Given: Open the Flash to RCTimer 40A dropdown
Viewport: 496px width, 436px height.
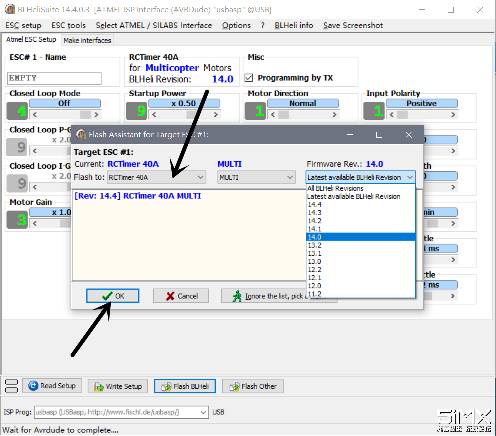Looking at the screenshot, I should point(156,177).
